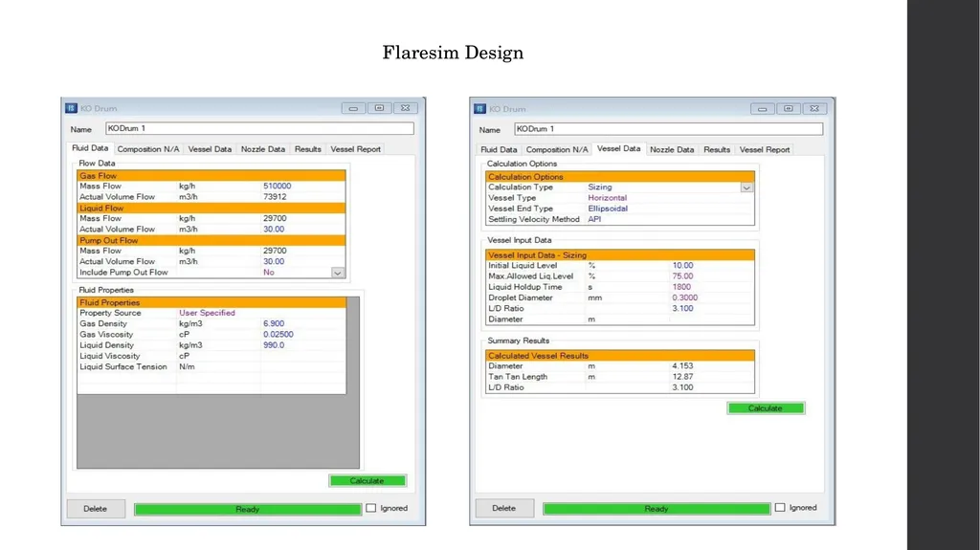The width and height of the screenshot is (980, 550).
Task: Click the Calculation Options orange header
Action: pos(620,177)
